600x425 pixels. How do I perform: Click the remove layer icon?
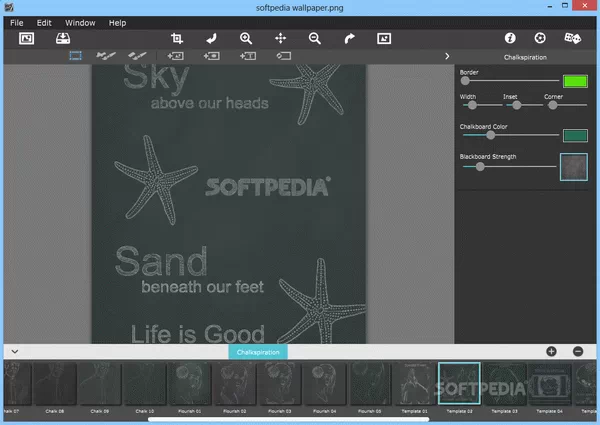284,56
